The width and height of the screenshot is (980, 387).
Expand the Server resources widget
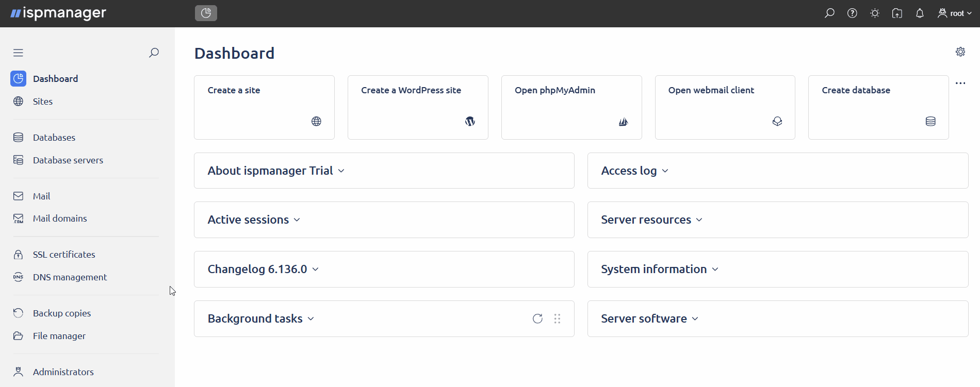(651, 220)
